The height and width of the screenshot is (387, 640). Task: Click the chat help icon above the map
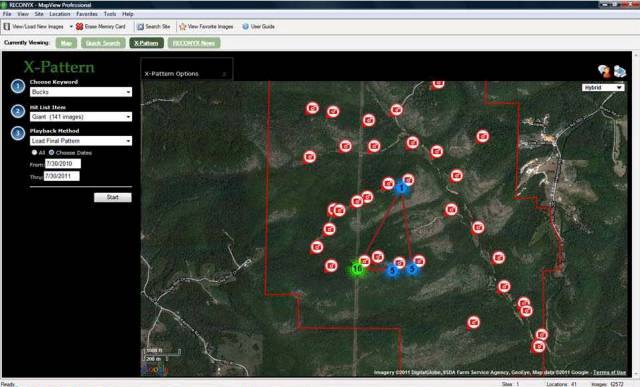click(x=604, y=71)
